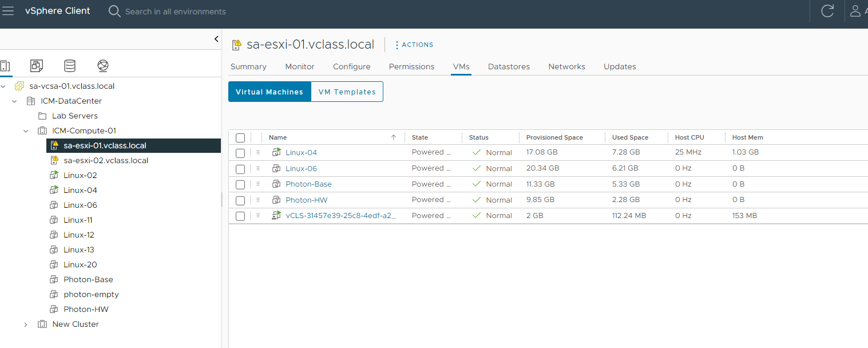868x348 pixels.
Task: Click the sort arrow in Name column
Action: tap(394, 137)
